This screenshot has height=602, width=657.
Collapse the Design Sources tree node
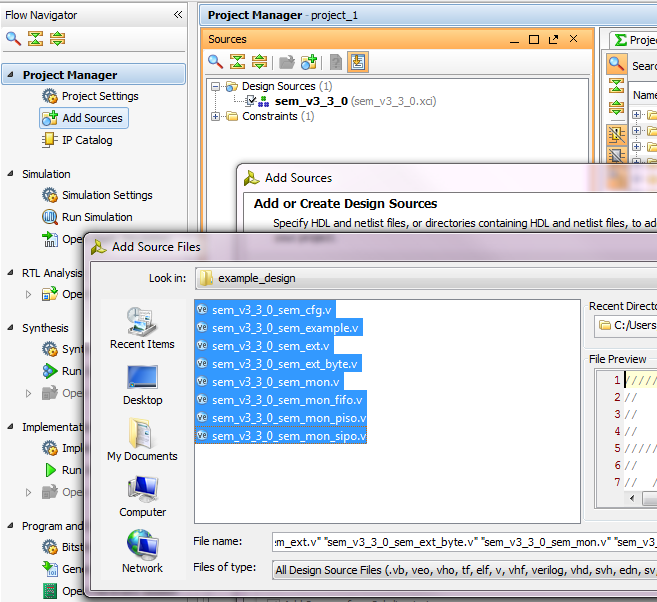tap(216, 87)
